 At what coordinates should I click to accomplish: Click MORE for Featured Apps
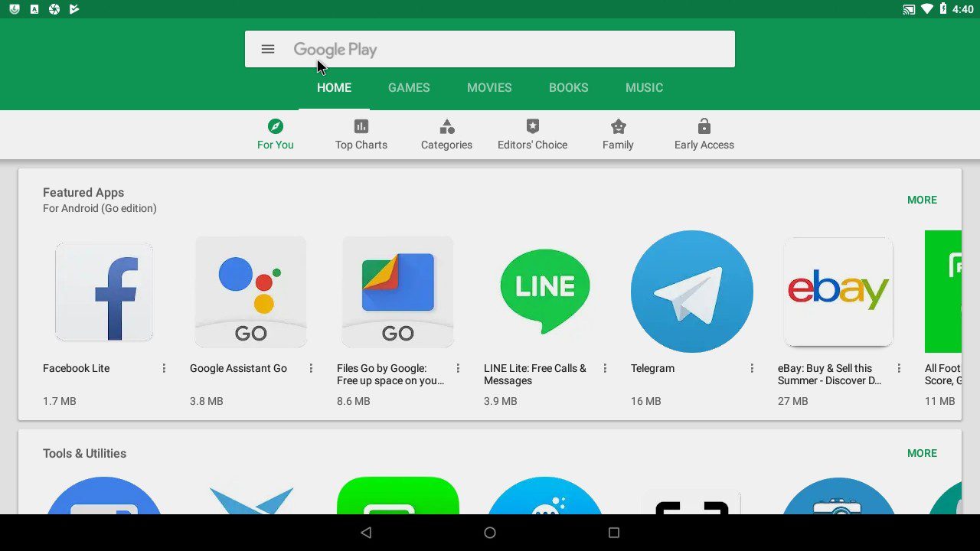point(922,200)
